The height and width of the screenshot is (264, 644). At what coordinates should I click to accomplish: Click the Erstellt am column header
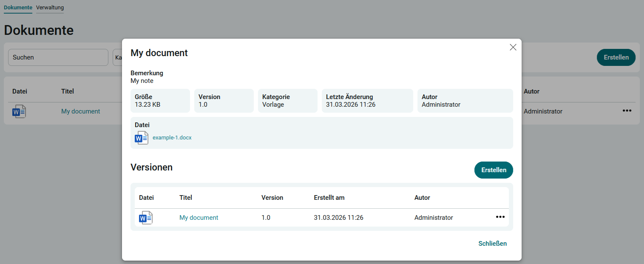click(329, 198)
